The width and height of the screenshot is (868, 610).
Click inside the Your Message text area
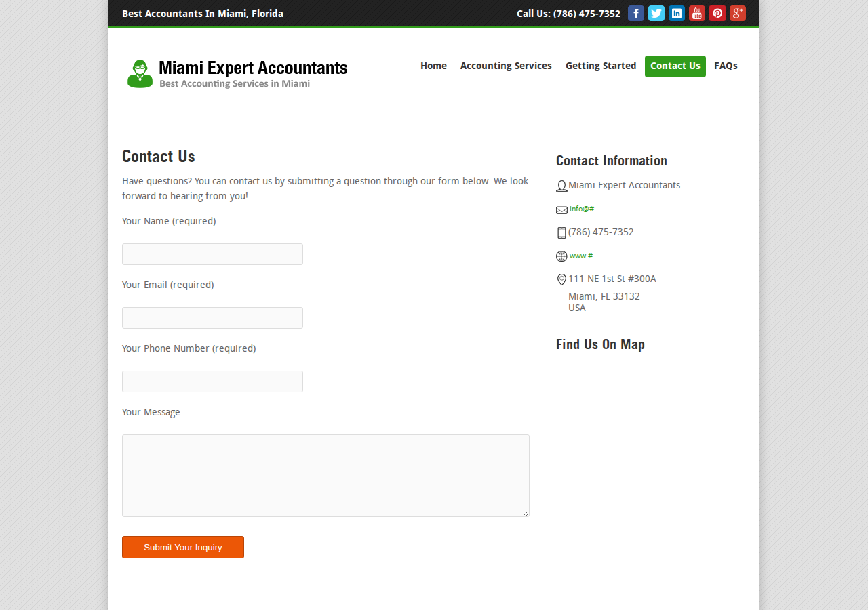click(x=325, y=476)
